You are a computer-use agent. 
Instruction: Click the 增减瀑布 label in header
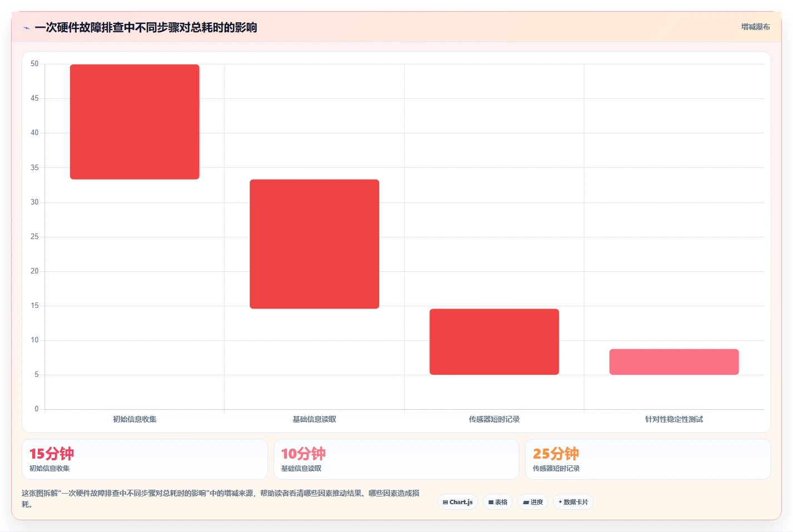(x=755, y=27)
